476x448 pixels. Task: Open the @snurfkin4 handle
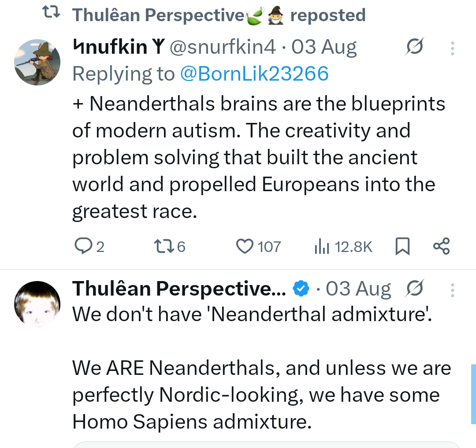[x=223, y=47]
